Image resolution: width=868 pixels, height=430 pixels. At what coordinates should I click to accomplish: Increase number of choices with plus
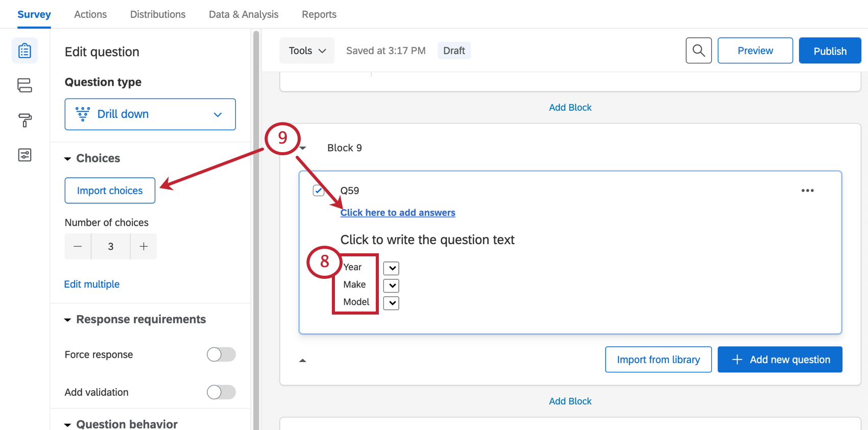coord(144,247)
